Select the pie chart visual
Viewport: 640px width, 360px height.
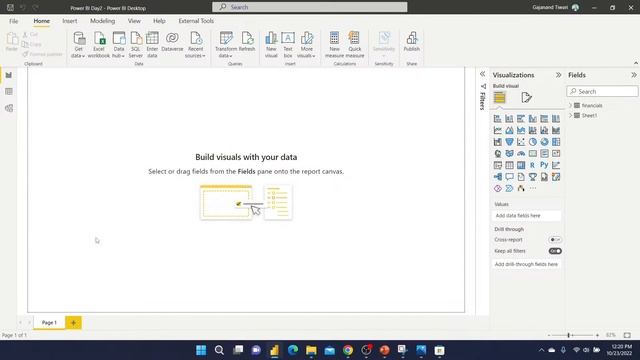click(x=533, y=142)
